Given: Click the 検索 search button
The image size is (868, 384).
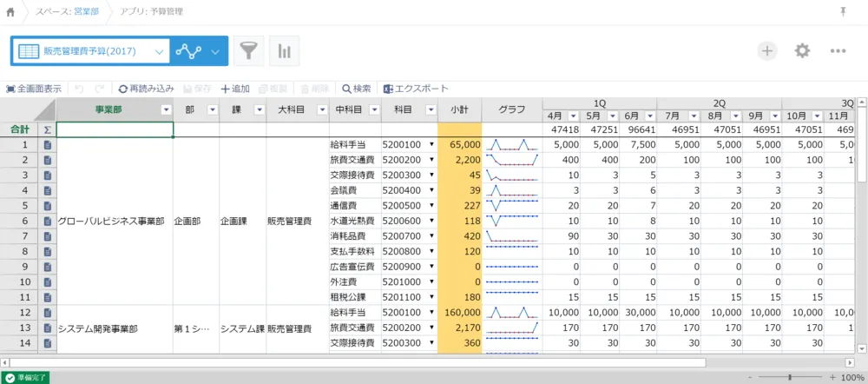Looking at the screenshot, I should [x=357, y=89].
